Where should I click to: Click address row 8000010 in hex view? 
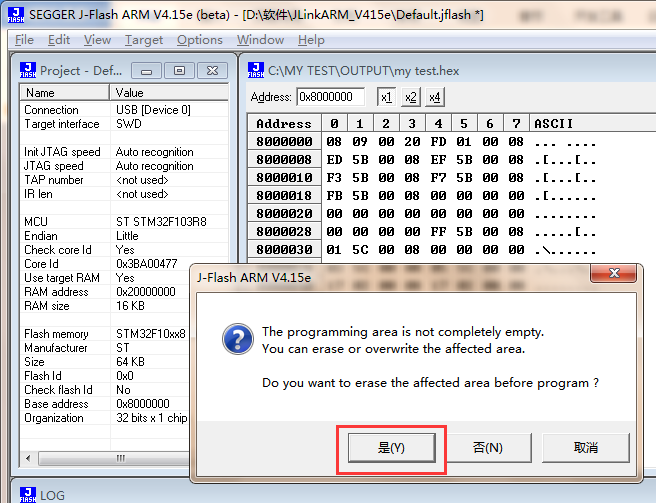point(284,178)
